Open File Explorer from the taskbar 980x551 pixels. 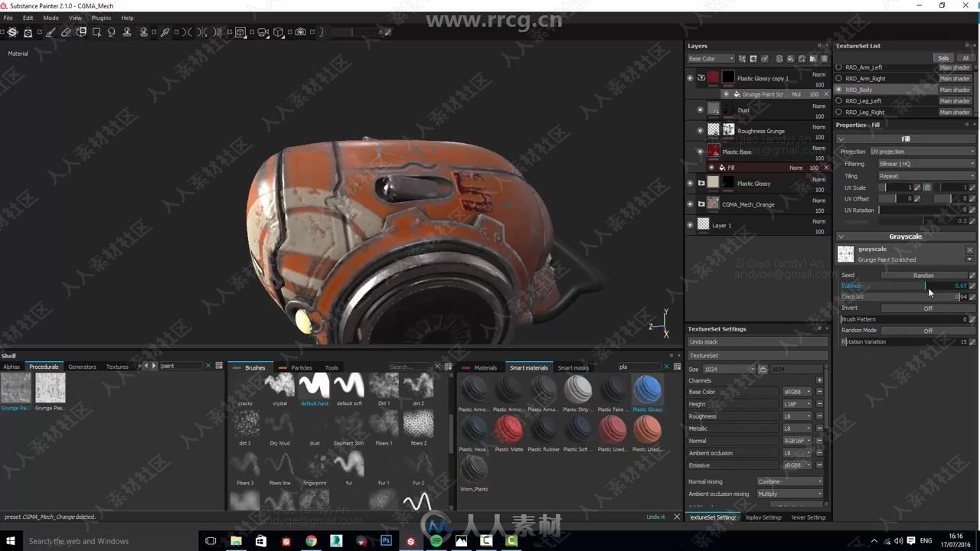pos(236,541)
